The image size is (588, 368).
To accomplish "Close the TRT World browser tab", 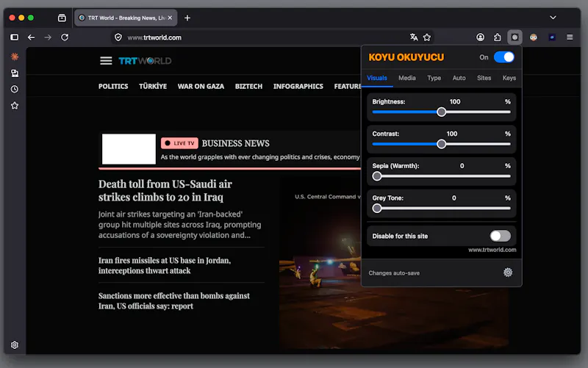I will click(170, 18).
